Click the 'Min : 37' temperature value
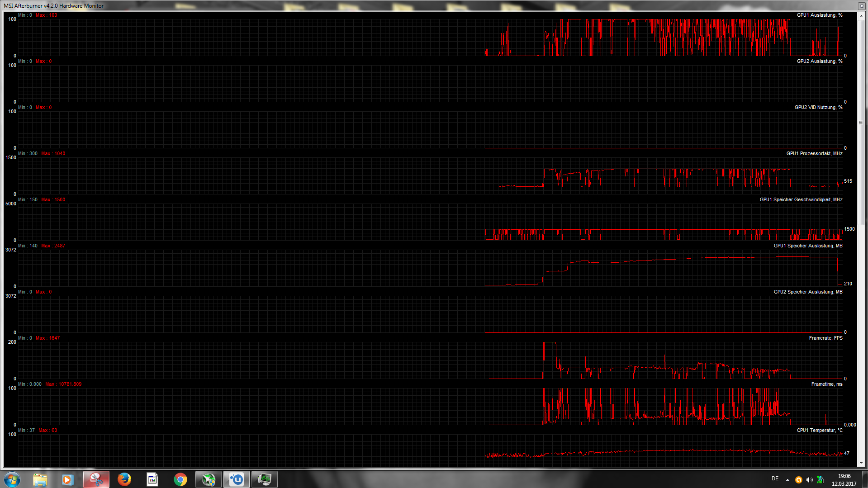Image resolution: width=868 pixels, height=488 pixels. point(26,431)
